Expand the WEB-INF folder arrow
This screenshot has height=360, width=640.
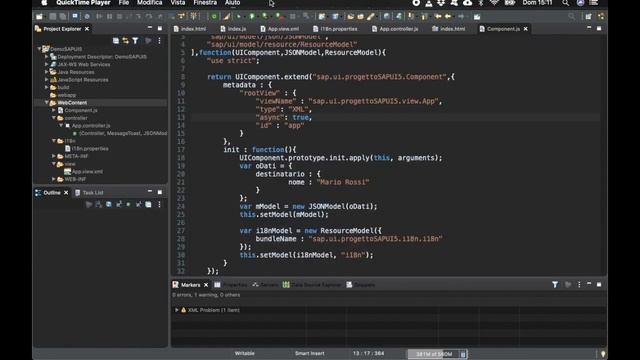click(54, 179)
